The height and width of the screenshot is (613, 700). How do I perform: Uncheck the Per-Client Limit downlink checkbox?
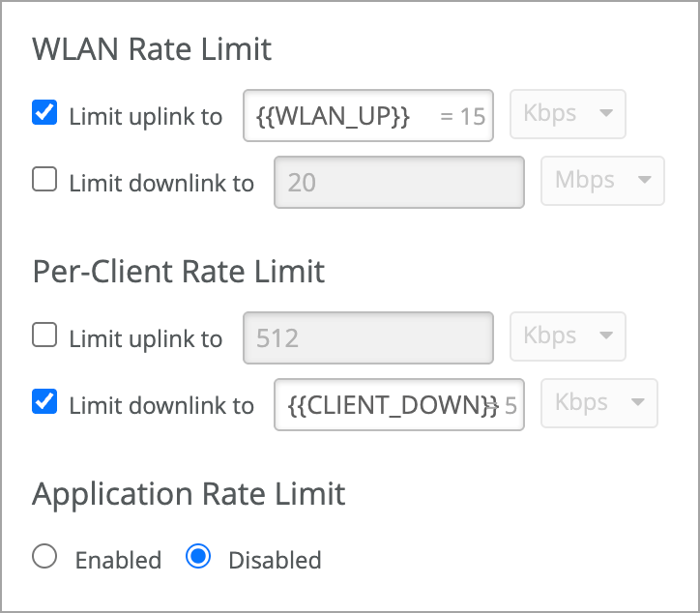click(44, 403)
